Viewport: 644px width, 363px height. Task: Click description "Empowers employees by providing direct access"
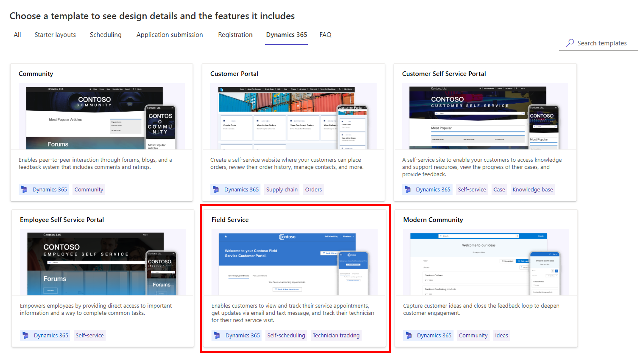96,309
